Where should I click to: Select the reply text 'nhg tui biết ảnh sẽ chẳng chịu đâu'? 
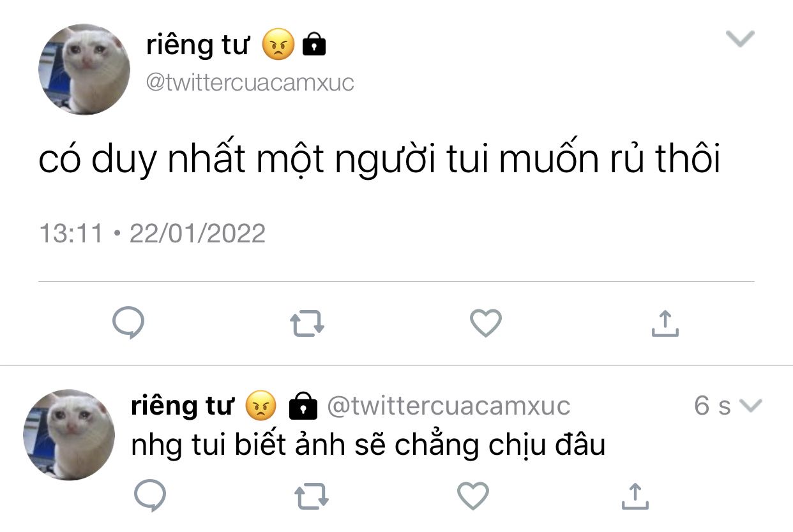[368, 446]
